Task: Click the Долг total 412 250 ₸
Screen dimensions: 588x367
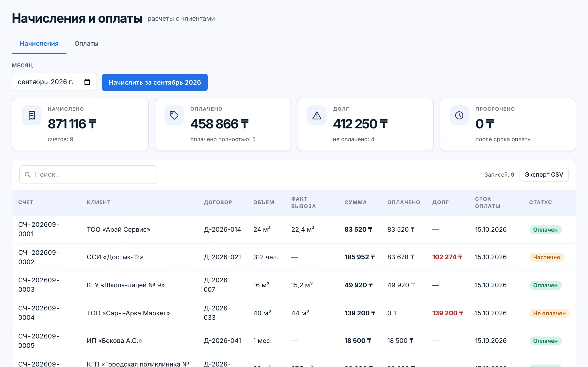Action: click(360, 124)
